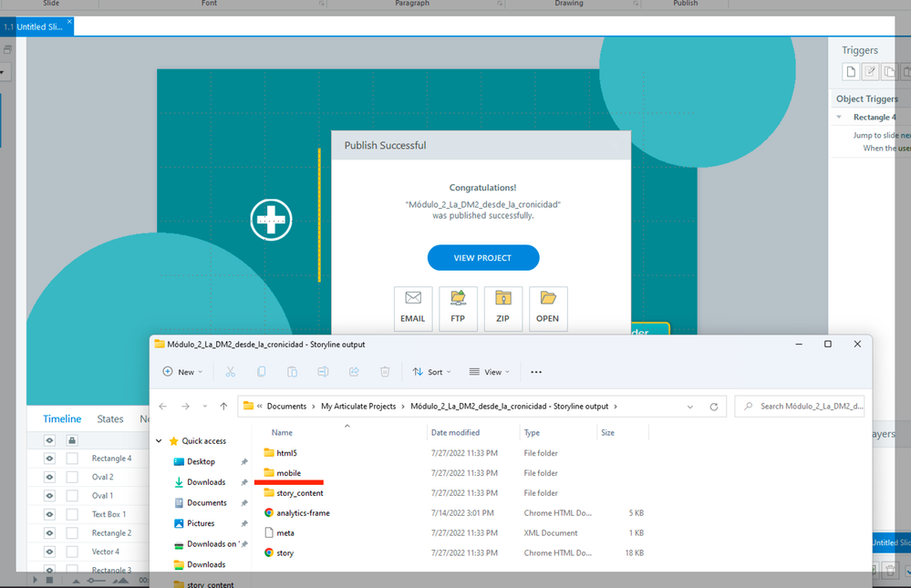The width and height of the screenshot is (911, 588).
Task: Refresh the Explorer folder view
Action: 714,407
